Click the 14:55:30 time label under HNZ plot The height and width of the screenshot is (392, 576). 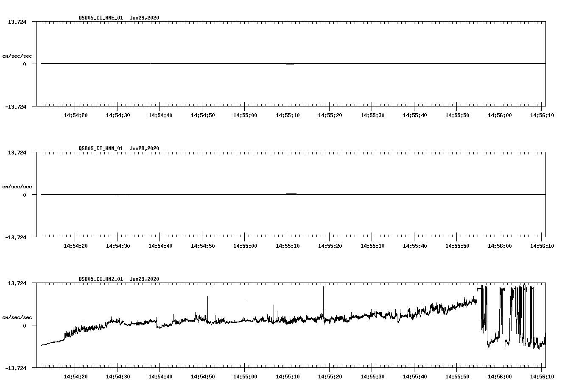372,376
